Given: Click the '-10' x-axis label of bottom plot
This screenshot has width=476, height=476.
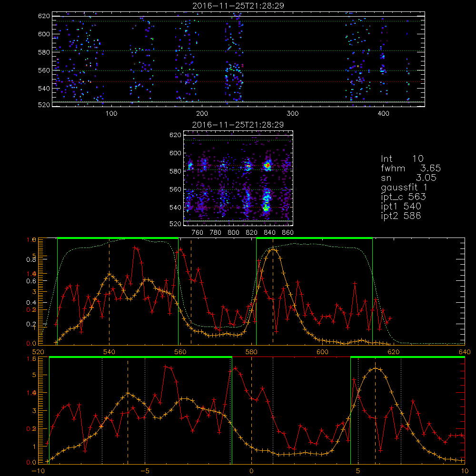Looking at the screenshot, I should coord(38,471).
